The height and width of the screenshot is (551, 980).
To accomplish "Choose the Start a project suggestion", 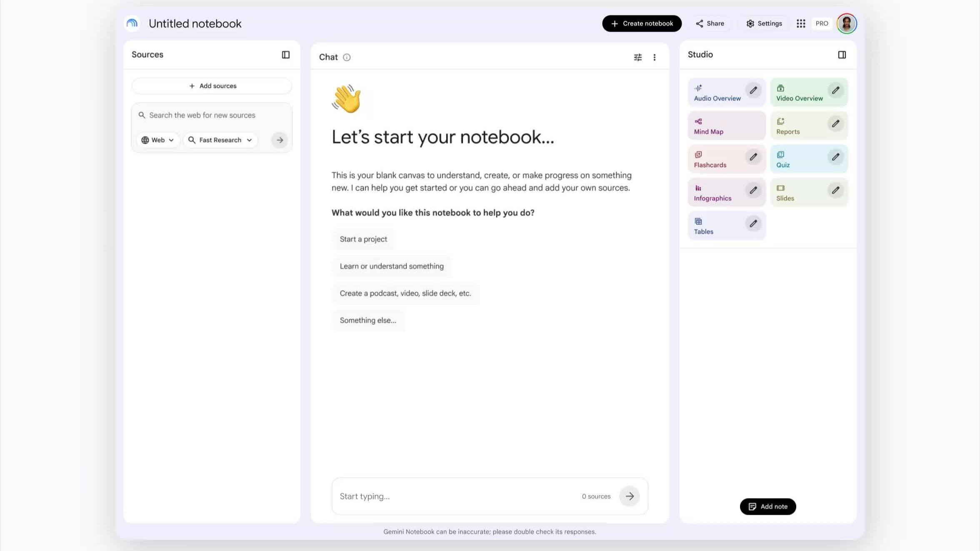I will click(x=363, y=239).
